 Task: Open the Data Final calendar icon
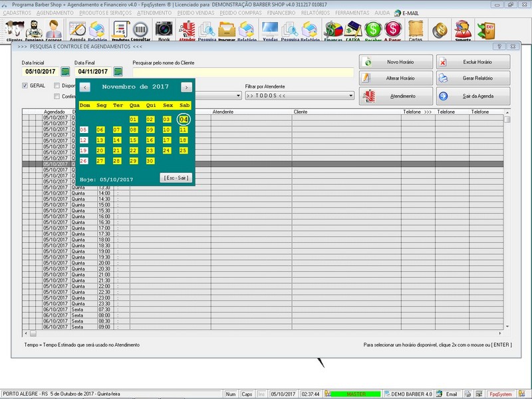click(118, 72)
